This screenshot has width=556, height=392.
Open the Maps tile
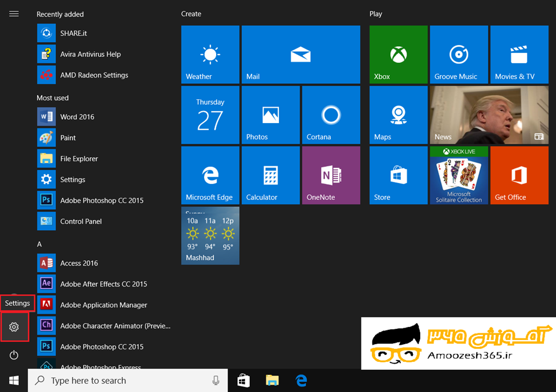coord(399,115)
